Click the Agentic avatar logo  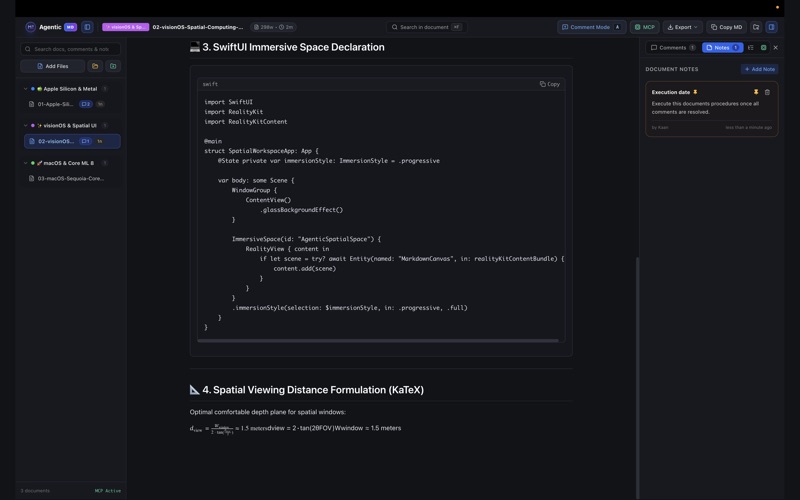30,27
